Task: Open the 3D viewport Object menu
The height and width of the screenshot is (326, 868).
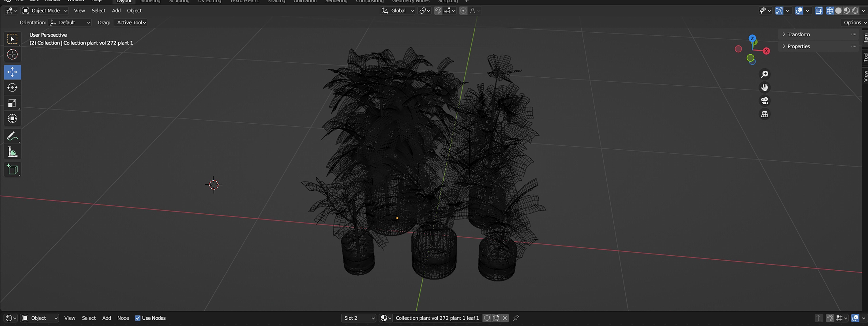Action: 134,11
